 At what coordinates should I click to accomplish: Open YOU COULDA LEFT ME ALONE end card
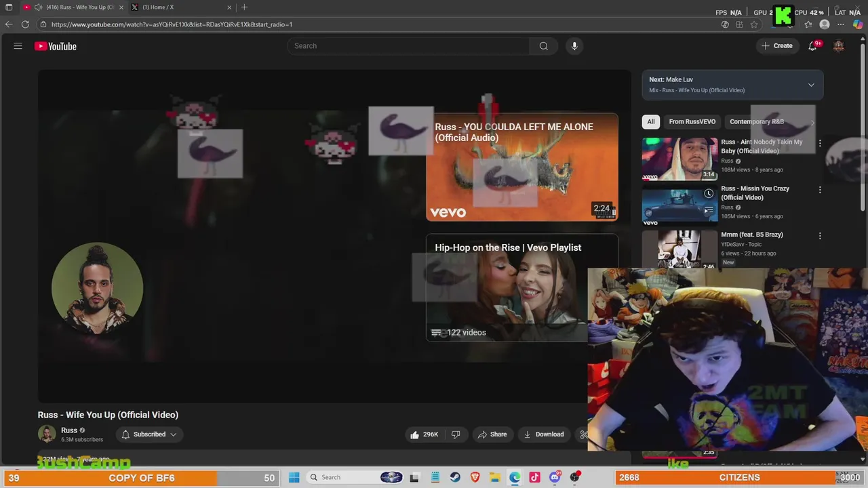click(521, 167)
